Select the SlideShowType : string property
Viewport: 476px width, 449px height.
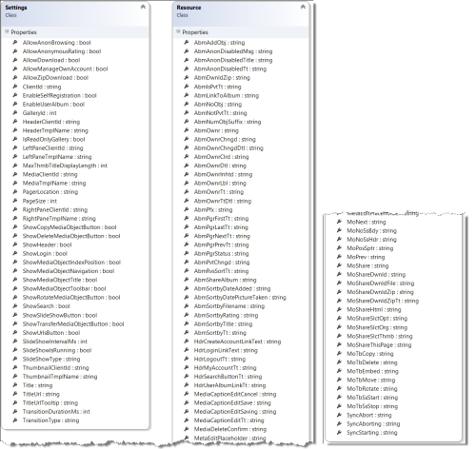[51, 359]
